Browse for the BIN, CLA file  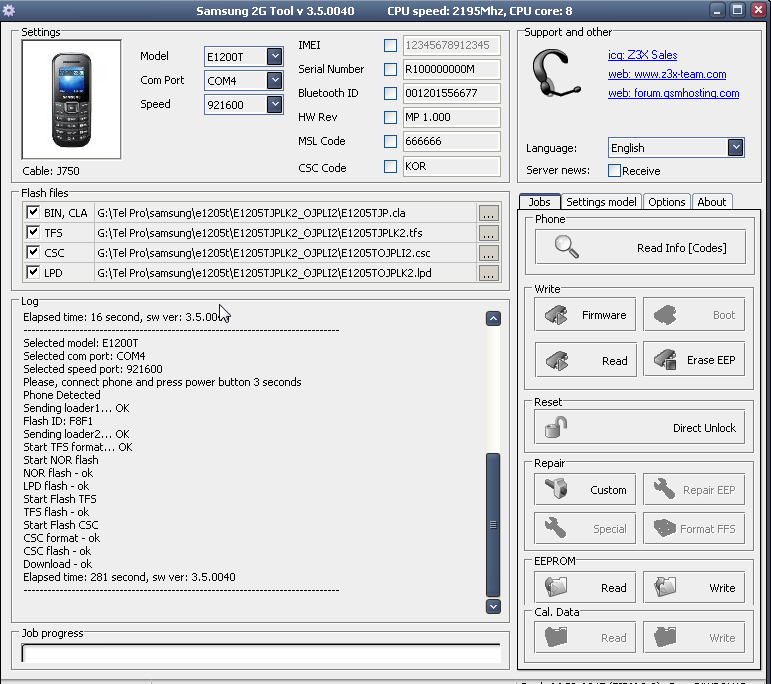[488, 213]
